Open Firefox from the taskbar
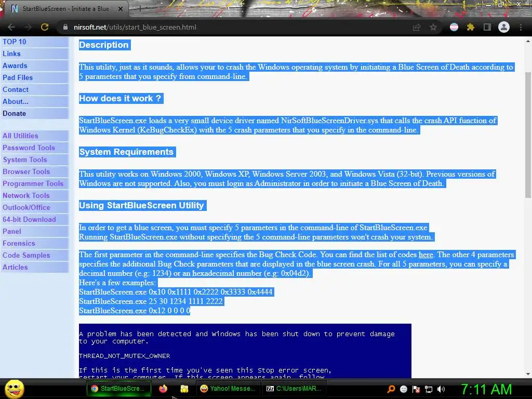Screen dimensions: 532x399 pyautogui.click(x=163, y=389)
